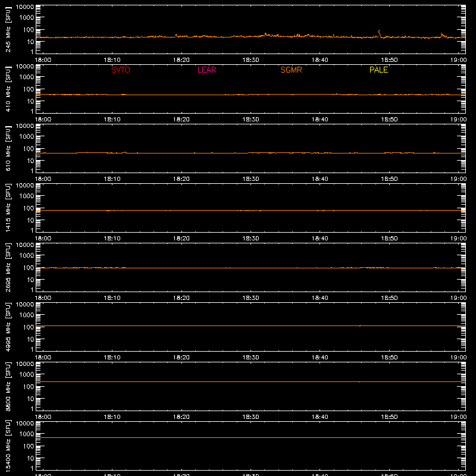Click the 18:50 tick under the 410 MHz plot
Image resolution: width=476 pixels, height=476 pixels.
click(x=389, y=120)
